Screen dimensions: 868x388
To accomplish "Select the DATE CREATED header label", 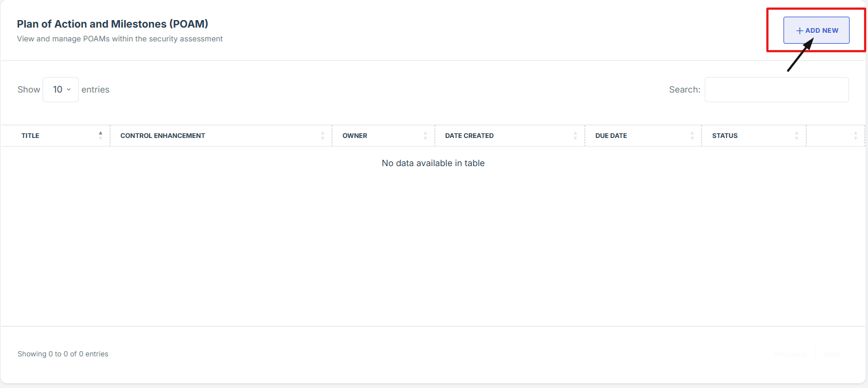I will pos(469,136).
